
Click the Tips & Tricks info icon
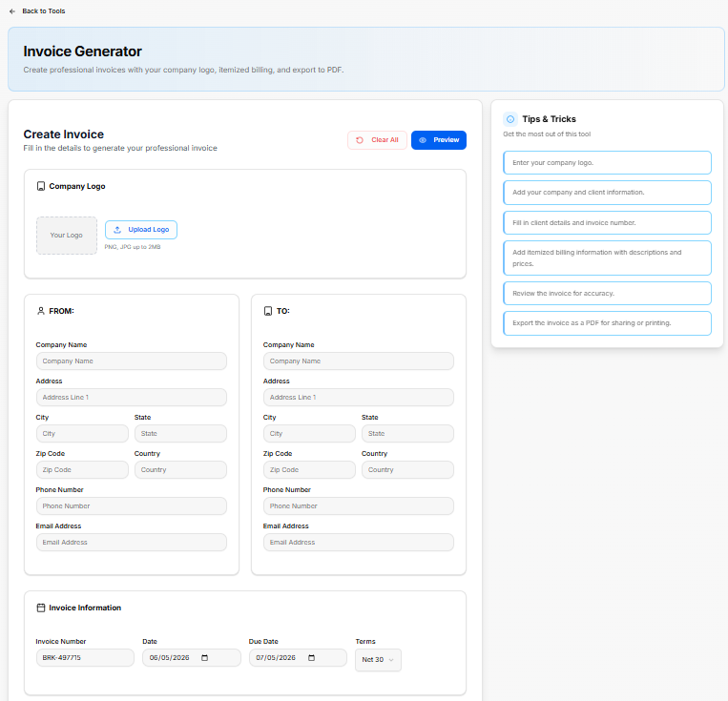[510, 119]
